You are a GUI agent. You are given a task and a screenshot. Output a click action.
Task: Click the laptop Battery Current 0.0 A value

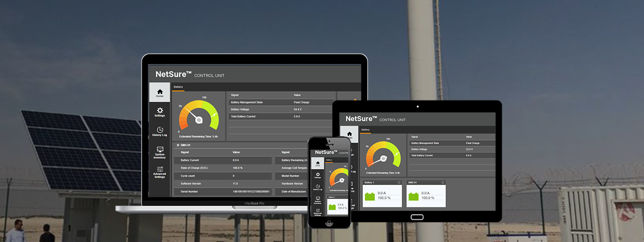[236, 160]
